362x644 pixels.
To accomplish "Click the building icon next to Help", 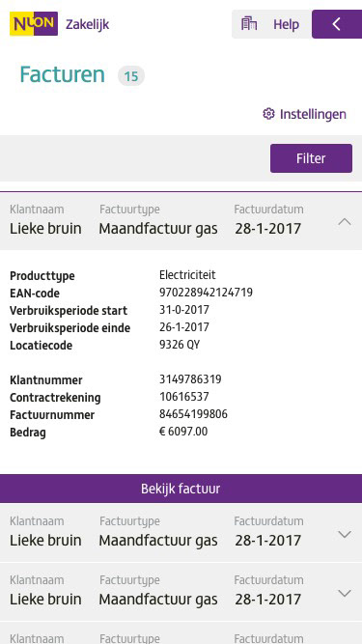I will pyautogui.click(x=249, y=24).
